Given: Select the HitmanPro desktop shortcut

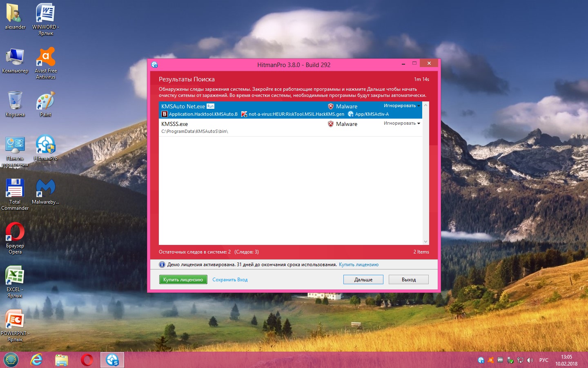Looking at the screenshot, I should [x=46, y=148].
